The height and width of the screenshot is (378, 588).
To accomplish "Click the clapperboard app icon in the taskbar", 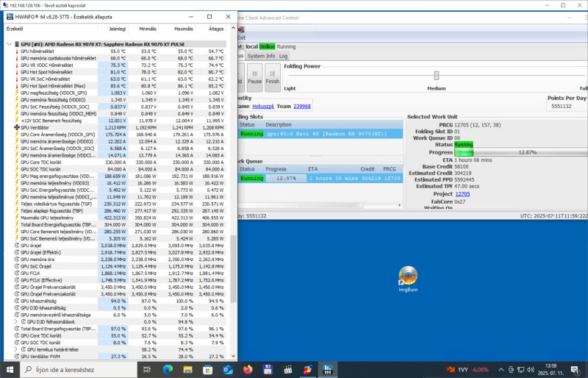I will (287, 370).
